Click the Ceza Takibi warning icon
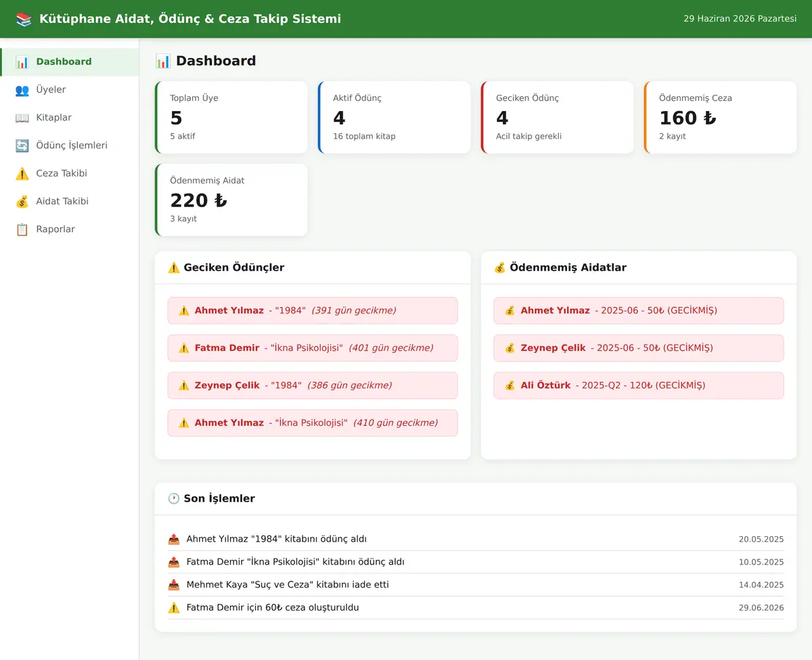Image resolution: width=812 pixels, height=660 pixels. click(x=22, y=173)
